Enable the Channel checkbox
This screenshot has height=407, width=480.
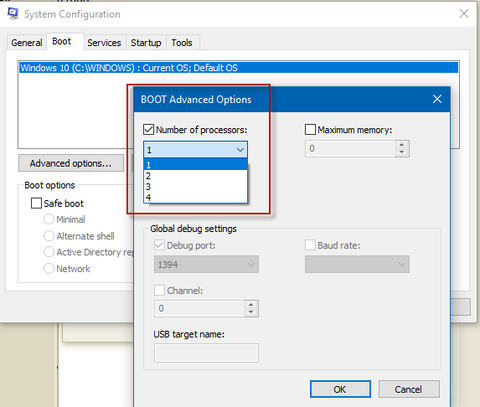click(159, 290)
